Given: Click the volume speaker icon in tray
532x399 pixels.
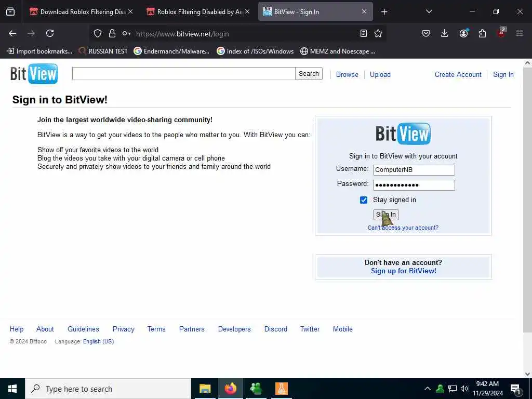Looking at the screenshot, I should (464, 389).
